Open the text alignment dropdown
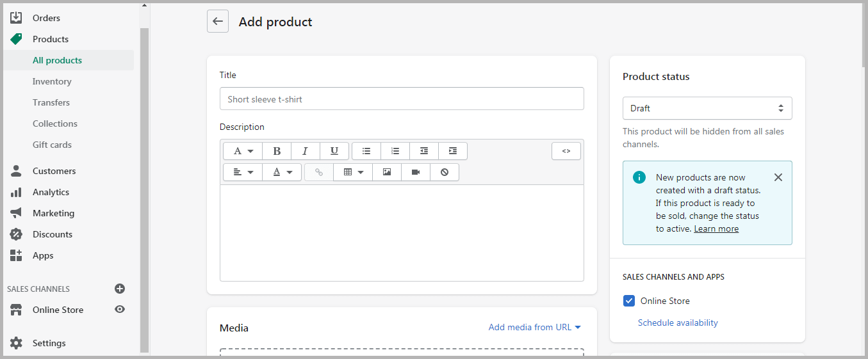 (x=243, y=172)
